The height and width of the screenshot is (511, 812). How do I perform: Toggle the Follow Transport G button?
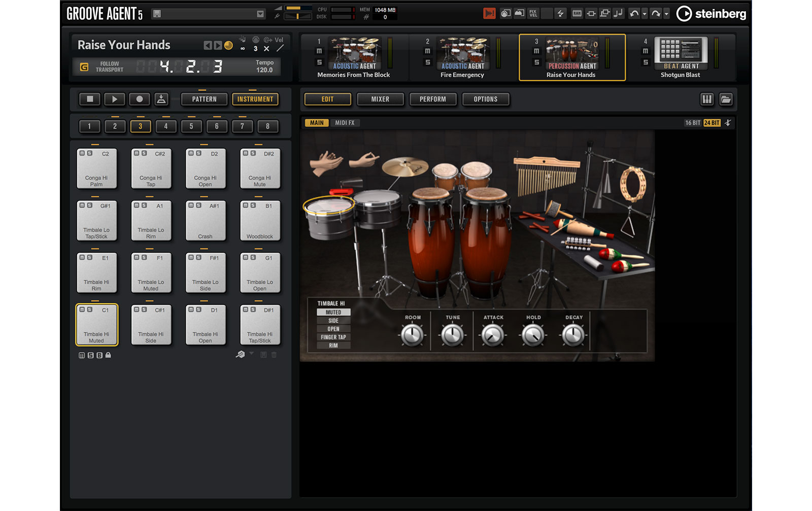84,66
